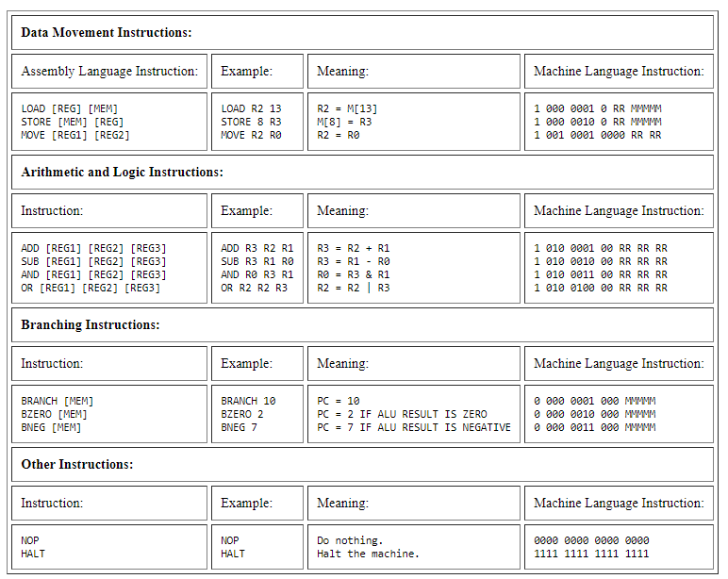Click "PC = 2 IF ALU RESULT IS ZERO"
The image size is (728, 579).
[x=402, y=414]
